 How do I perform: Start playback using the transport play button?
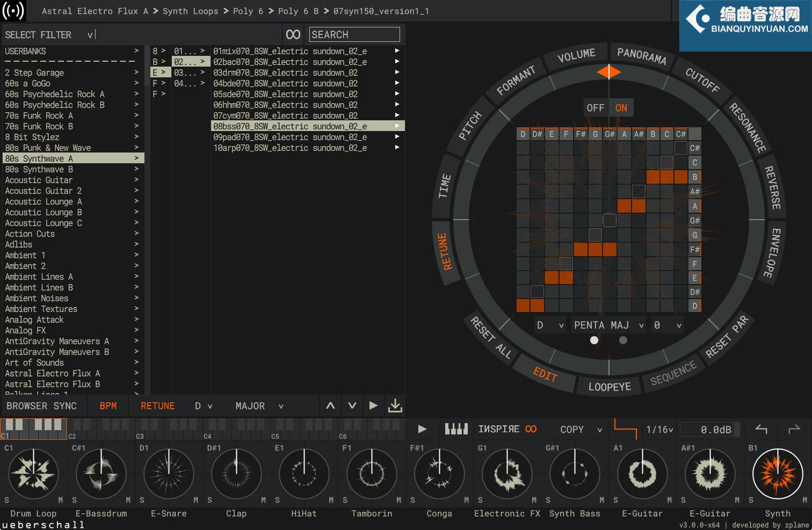422,429
